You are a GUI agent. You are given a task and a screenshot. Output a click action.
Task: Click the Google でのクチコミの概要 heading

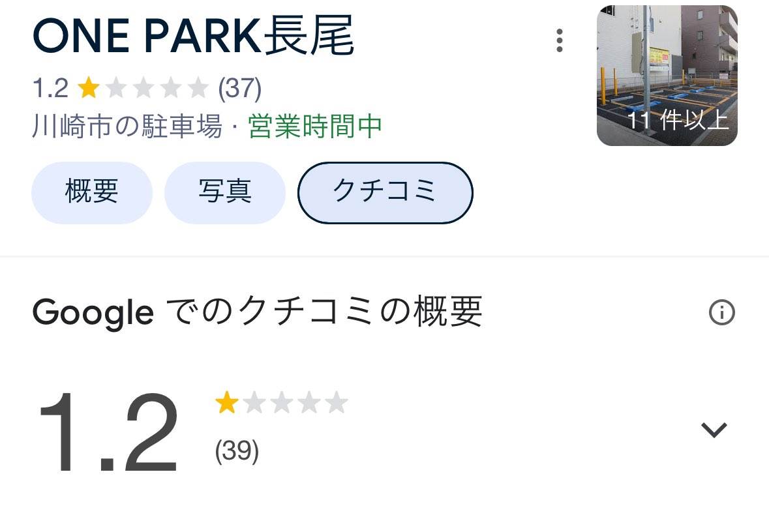pyautogui.click(x=258, y=312)
